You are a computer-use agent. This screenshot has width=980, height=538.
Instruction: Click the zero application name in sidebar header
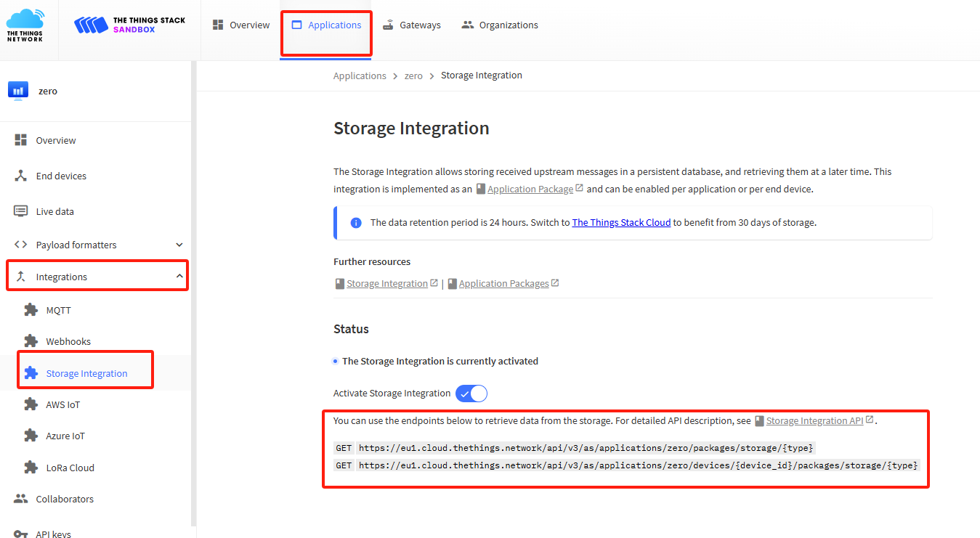[48, 91]
